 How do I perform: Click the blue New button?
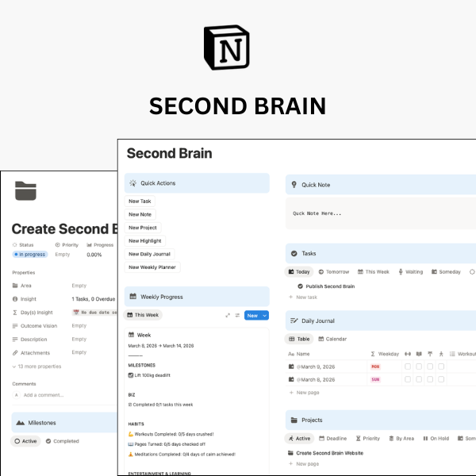252,316
